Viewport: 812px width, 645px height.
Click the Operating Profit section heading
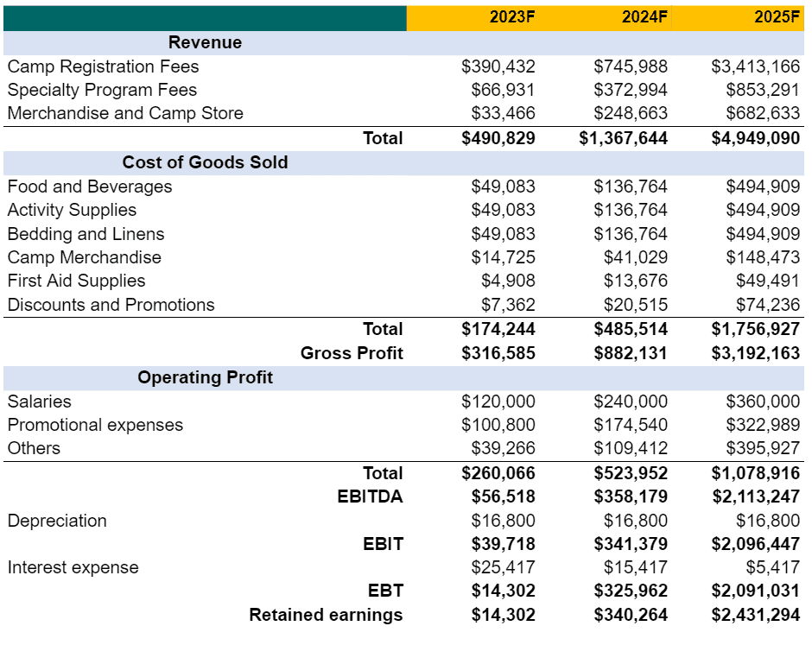tap(205, 377)
